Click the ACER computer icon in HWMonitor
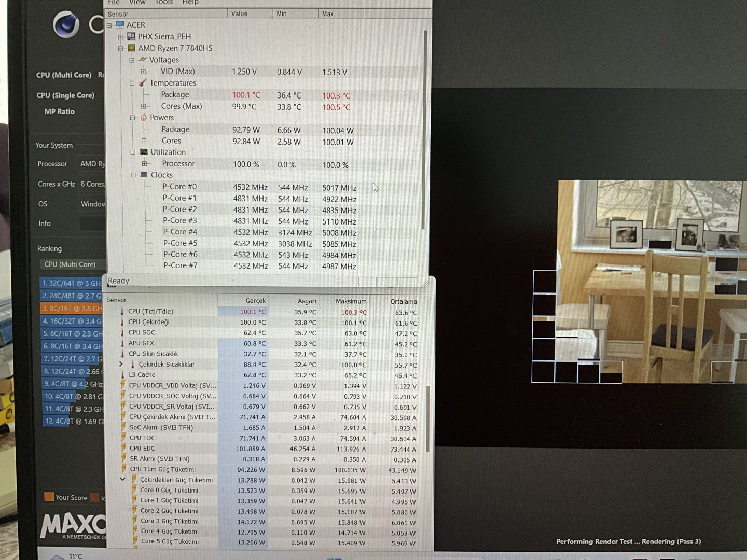The width and height of the screenshot is (747, 560). (x=120, y=25)
